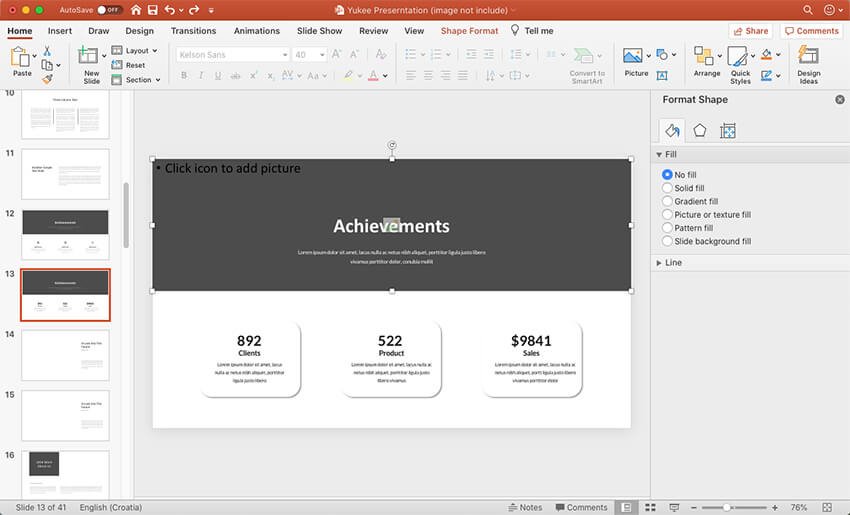Toggle italic formatting
The height and width of the screenshot is (515, 850).
pyautogui.click(x=201, y=76)
